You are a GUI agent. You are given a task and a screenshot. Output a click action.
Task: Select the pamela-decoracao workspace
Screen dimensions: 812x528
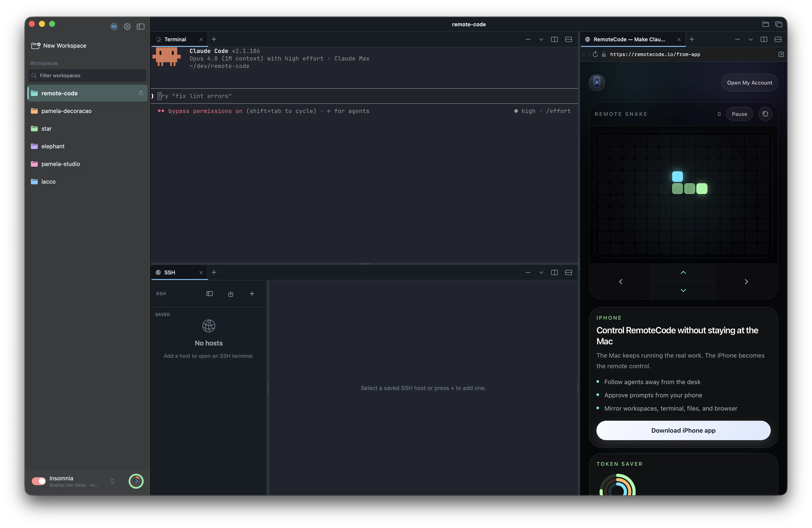click(x=87, y=111)
